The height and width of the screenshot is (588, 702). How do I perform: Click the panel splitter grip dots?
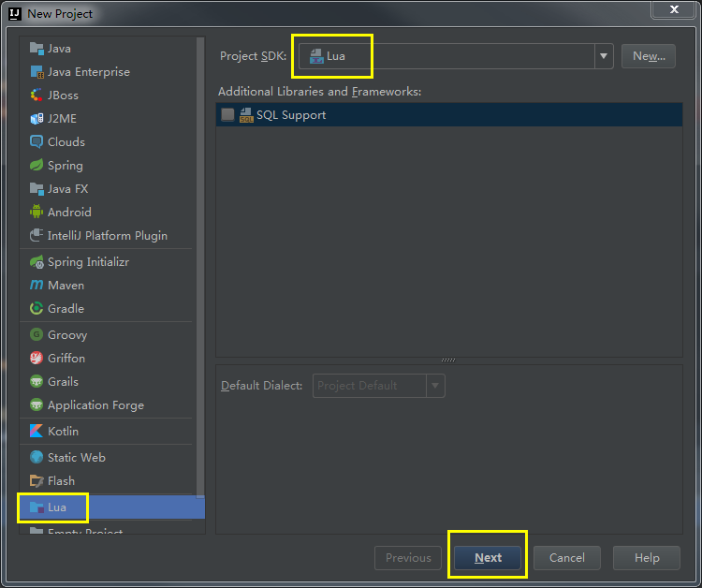[x=448, y=360]
